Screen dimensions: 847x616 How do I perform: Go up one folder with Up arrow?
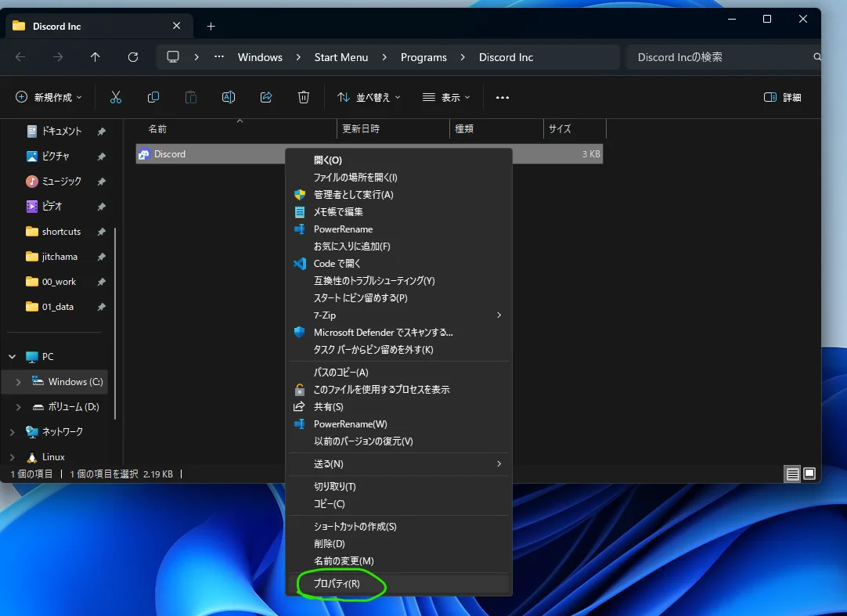point(95,57)
